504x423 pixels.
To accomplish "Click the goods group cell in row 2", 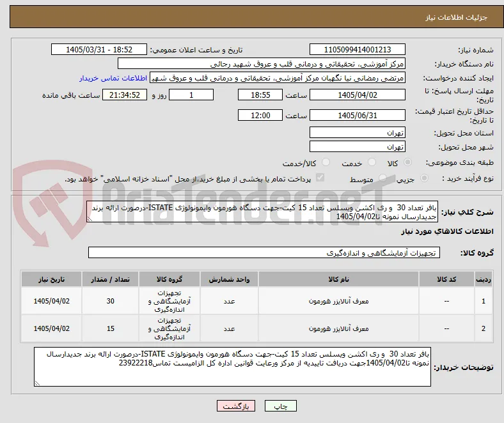I will tap(169, 328).
